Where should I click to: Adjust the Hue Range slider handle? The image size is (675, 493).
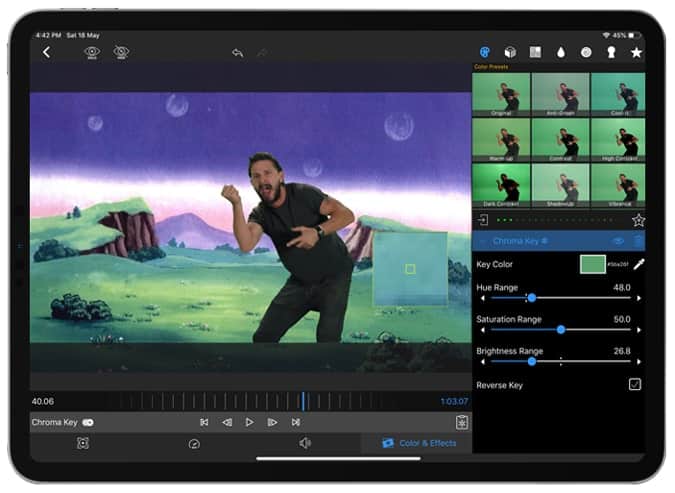point(532,298)
